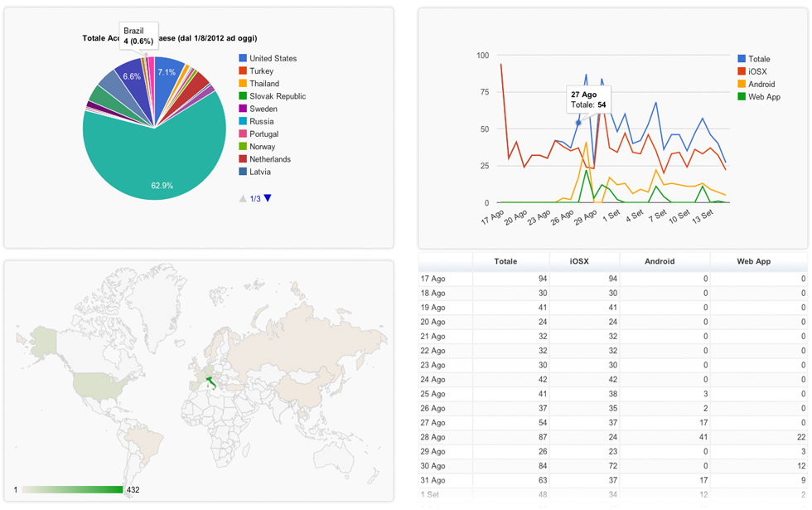812x510 pixels.
Task: Click the Android color square in line chart legend
Action: pos(742,84)
